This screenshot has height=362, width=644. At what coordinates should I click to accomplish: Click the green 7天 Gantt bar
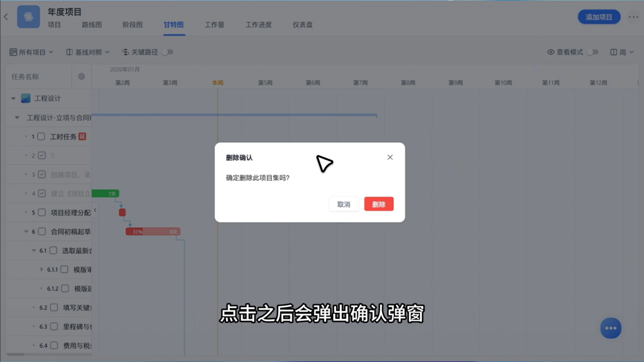pyautogui.click(x=105, y=193)
